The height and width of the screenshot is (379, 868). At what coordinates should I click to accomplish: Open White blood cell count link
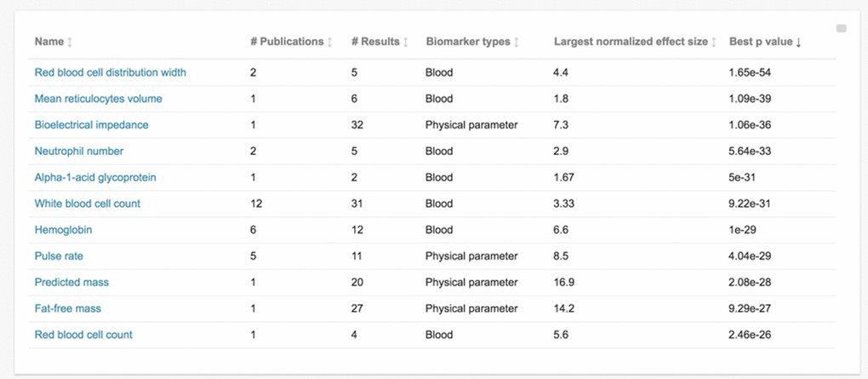[x=87, y=204]
